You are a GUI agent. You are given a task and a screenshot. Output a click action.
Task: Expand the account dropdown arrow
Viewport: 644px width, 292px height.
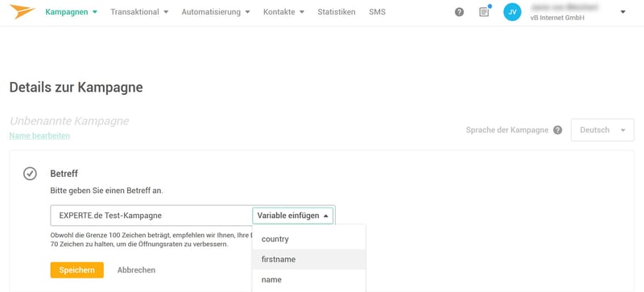tap(622, 12)
